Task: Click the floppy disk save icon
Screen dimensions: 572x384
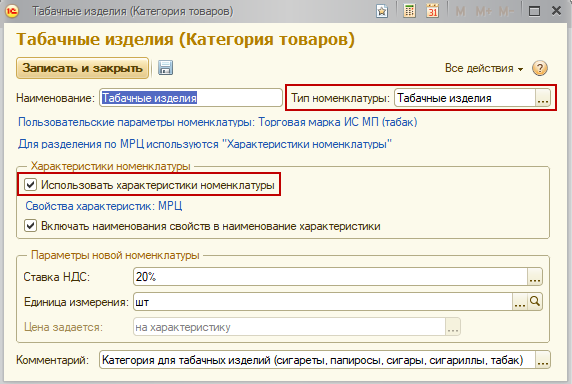Action: point(165,68)
